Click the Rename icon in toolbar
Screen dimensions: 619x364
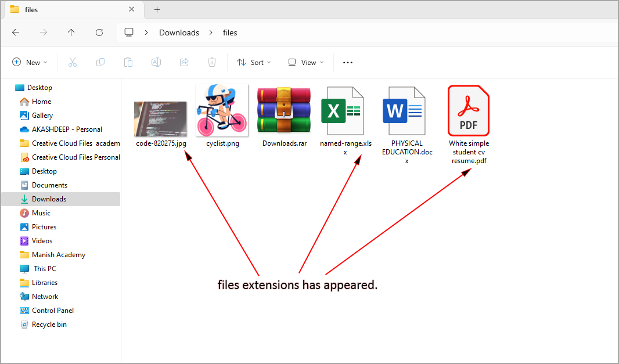point(156,62)
